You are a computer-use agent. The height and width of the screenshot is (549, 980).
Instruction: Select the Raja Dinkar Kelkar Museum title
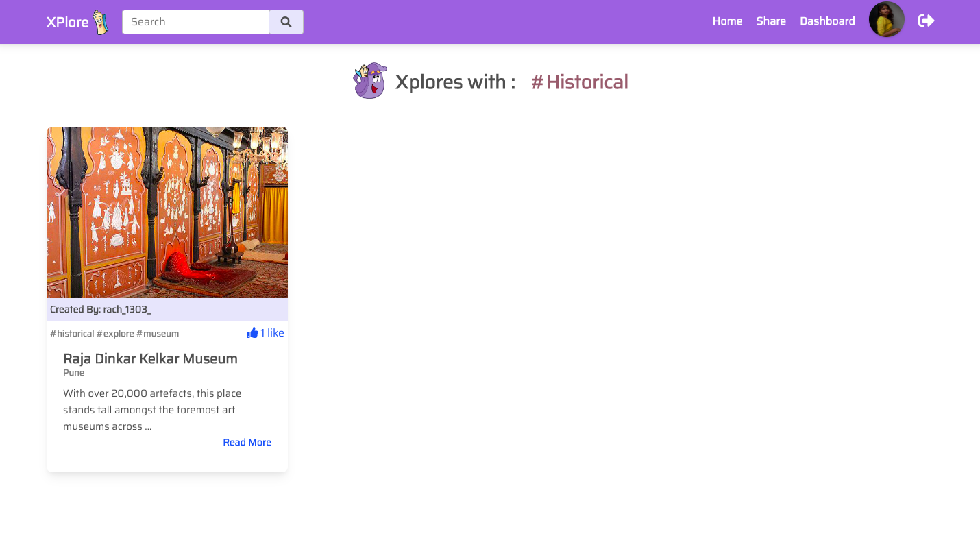(150, 358)
